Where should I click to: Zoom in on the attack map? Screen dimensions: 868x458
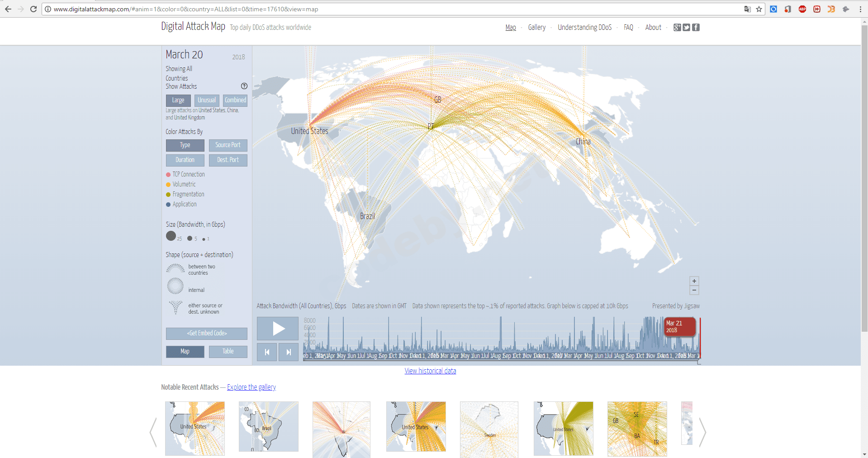[x=694, y=281]
